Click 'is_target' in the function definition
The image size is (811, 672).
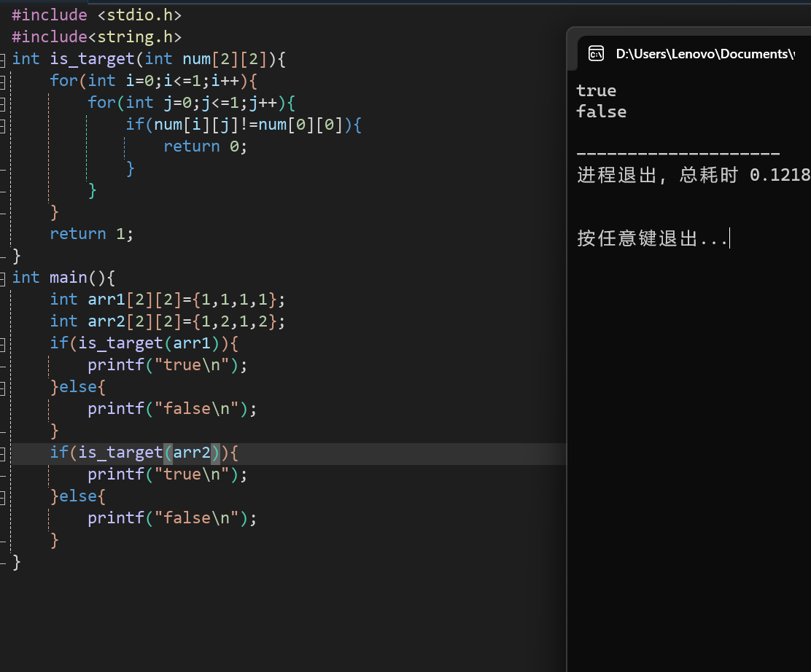[x=92, y=59]
